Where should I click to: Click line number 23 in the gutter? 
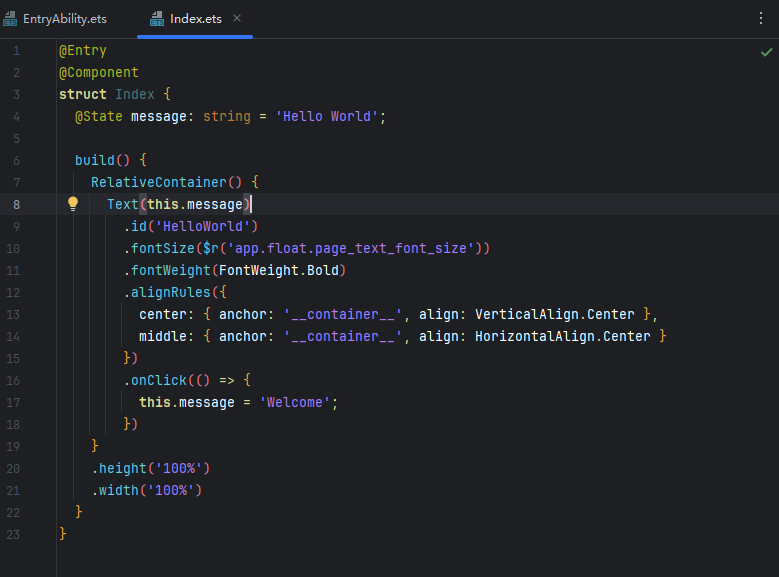[13, 535]
